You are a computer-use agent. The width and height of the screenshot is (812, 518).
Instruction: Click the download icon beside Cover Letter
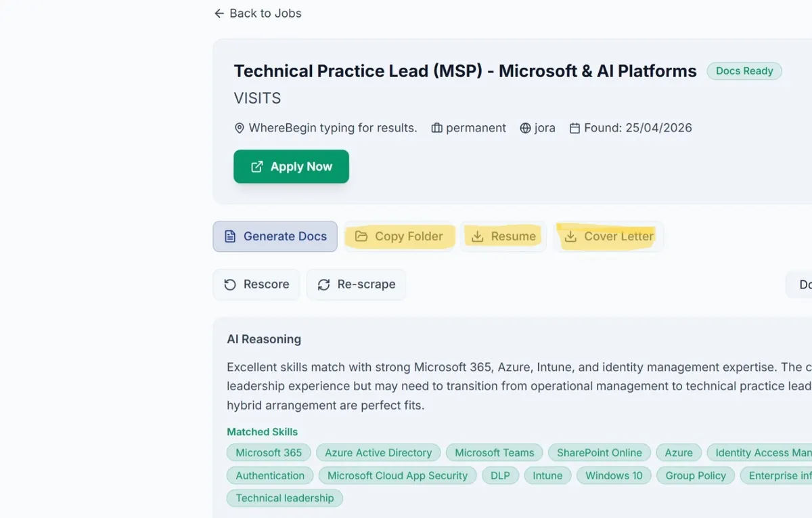click(570, 236)
